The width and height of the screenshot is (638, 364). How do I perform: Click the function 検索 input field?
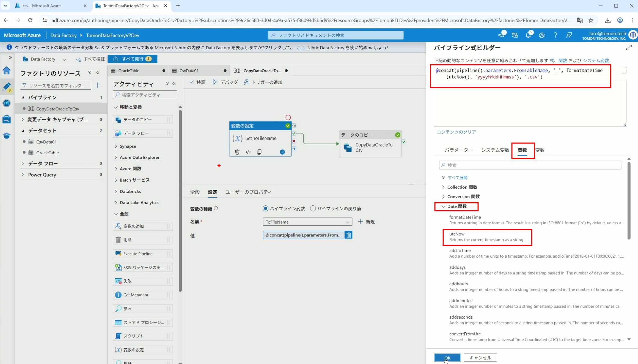point(530,165)
